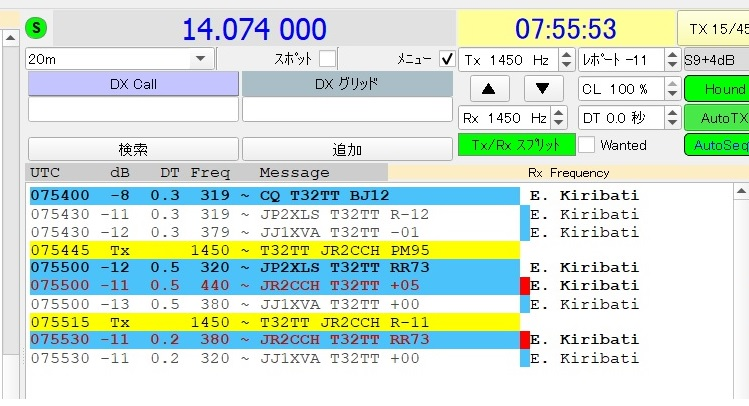This screenshot has height=406, width=749.
Task: Click the 追加 button
Action: point(347,149)
